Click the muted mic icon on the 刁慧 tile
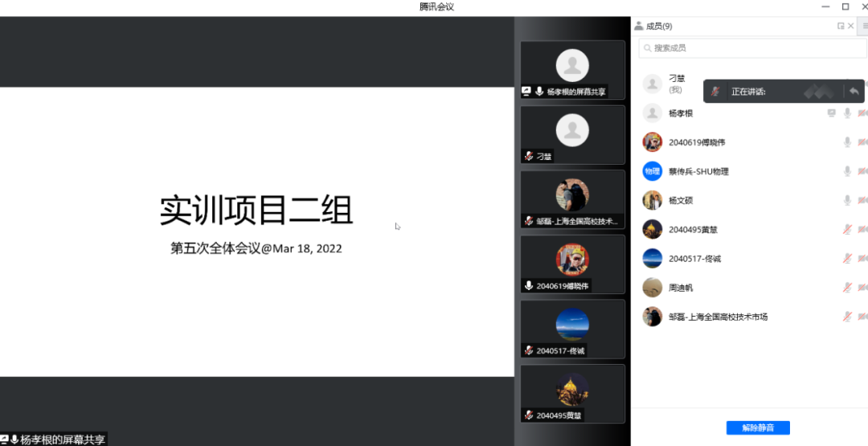Image resolution: width=868 pixels, height=446 pixels. (529, 157)
